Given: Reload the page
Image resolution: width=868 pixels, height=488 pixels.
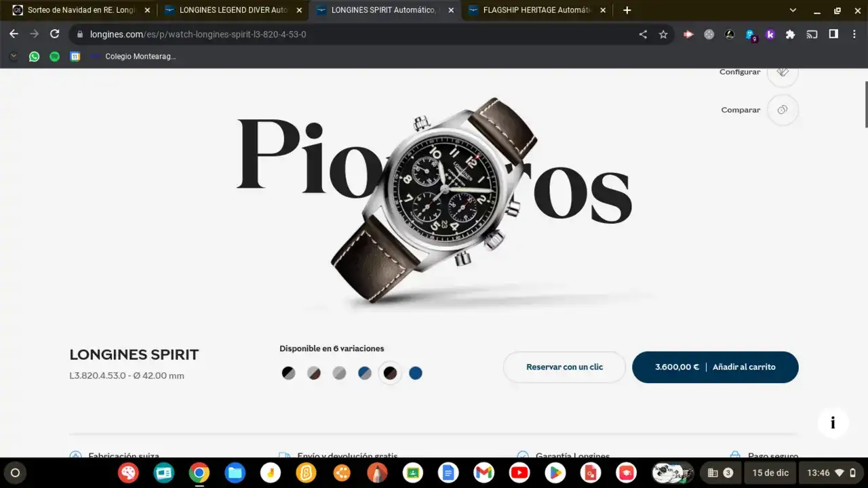Looking at the screenshot, I should pyautogui.click(x=55, y=34).
